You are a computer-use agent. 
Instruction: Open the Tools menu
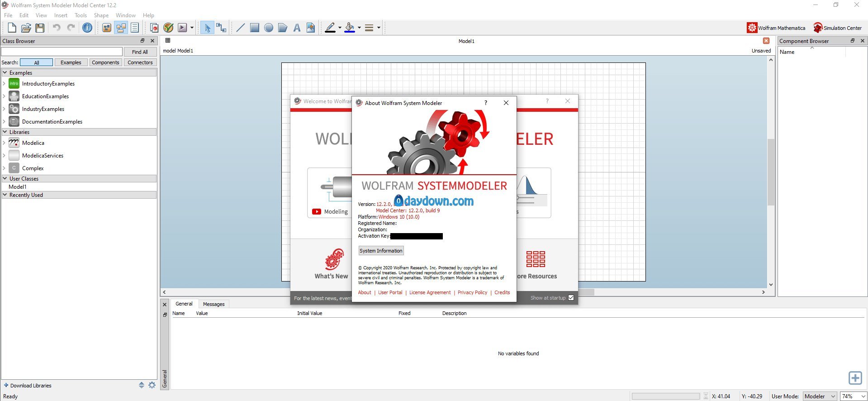pos(81,15)
